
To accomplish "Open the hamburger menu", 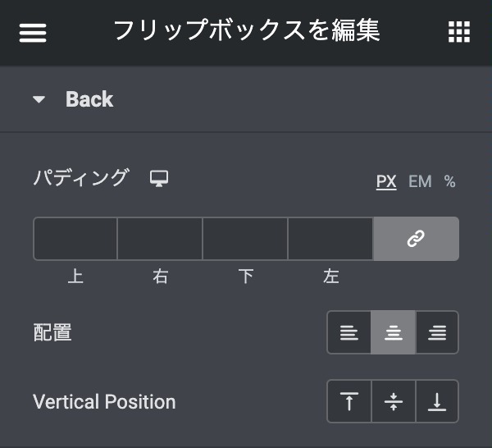I will tap(33, 33).
